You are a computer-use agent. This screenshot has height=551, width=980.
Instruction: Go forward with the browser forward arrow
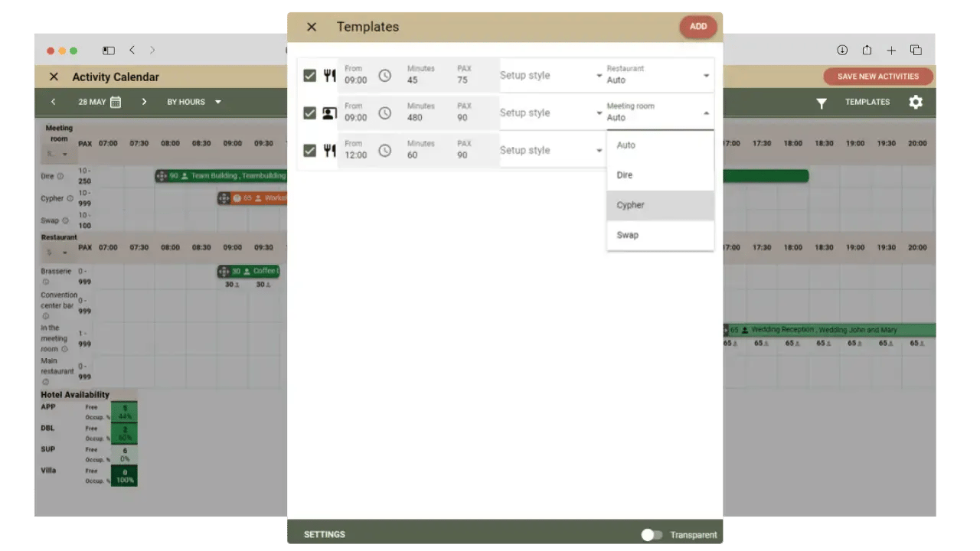152,51
